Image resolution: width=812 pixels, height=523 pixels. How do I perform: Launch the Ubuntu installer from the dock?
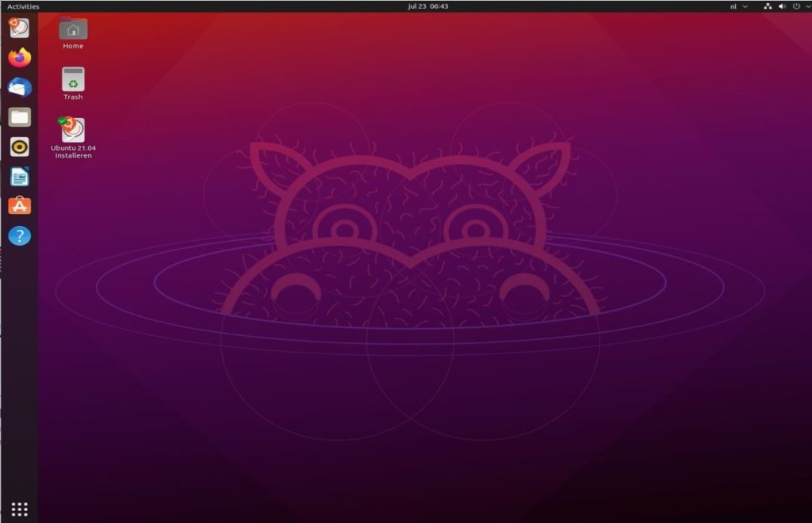(x=19, y=28)
